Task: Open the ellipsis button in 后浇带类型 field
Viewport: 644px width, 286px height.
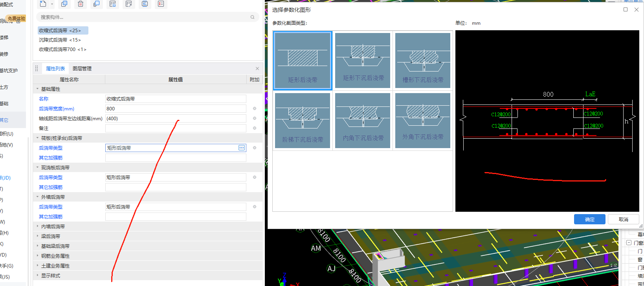Action: click(x=242, y=148)
